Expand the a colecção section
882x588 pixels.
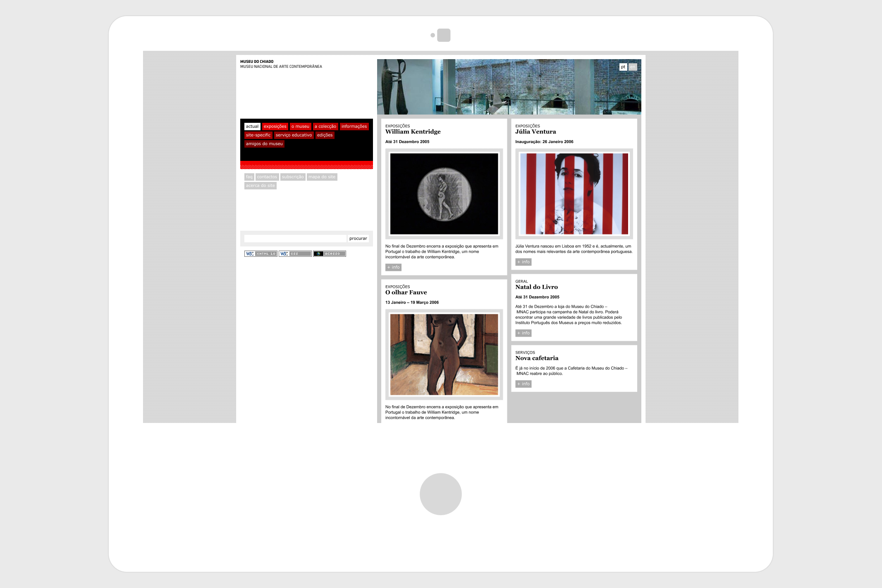tap(325, 126)
